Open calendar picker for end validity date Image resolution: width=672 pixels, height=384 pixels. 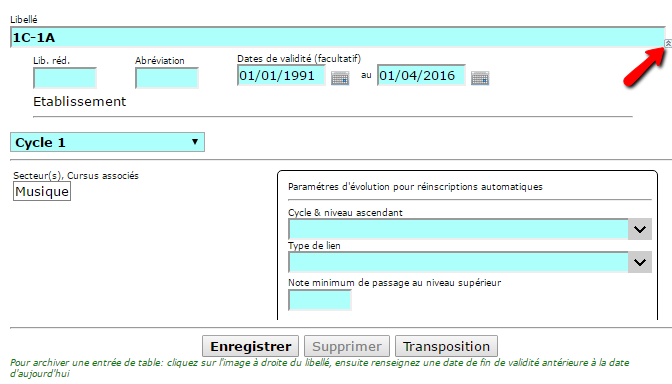click(x=480, y=78)
